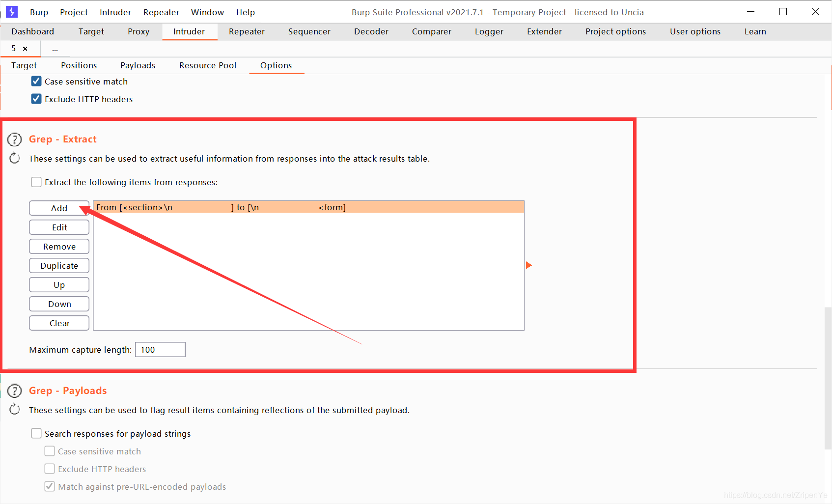The height and width of the screenshot is (504, 832).
Task: Open the Help menu
Action: pos(246,12)
